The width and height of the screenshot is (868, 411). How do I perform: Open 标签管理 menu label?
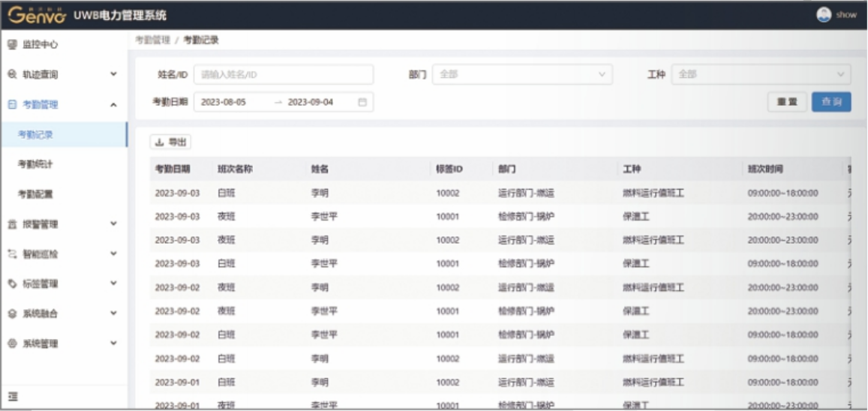click(41, 283)
